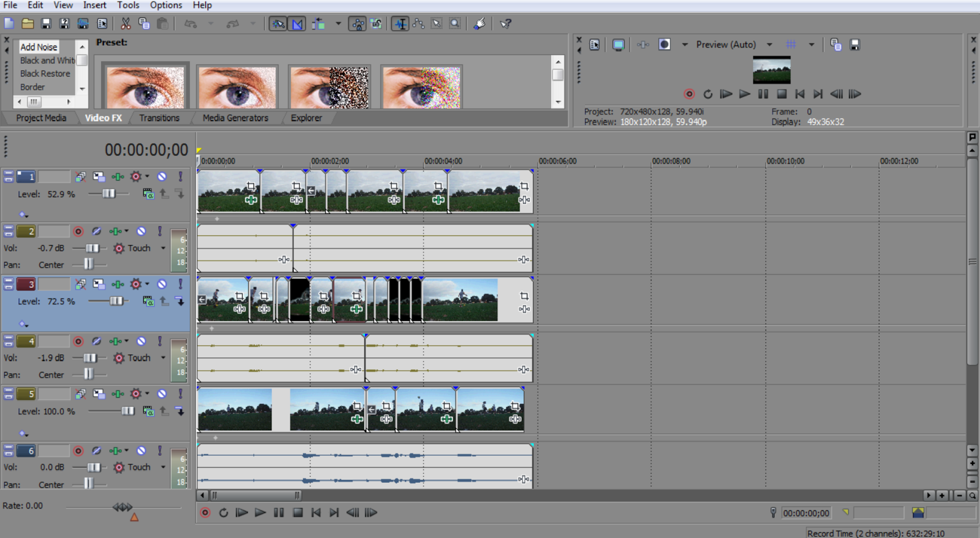Pause playback in the preview transport controls
The height and width of the screenshot is (538, 980).
[x=763, y=94]
